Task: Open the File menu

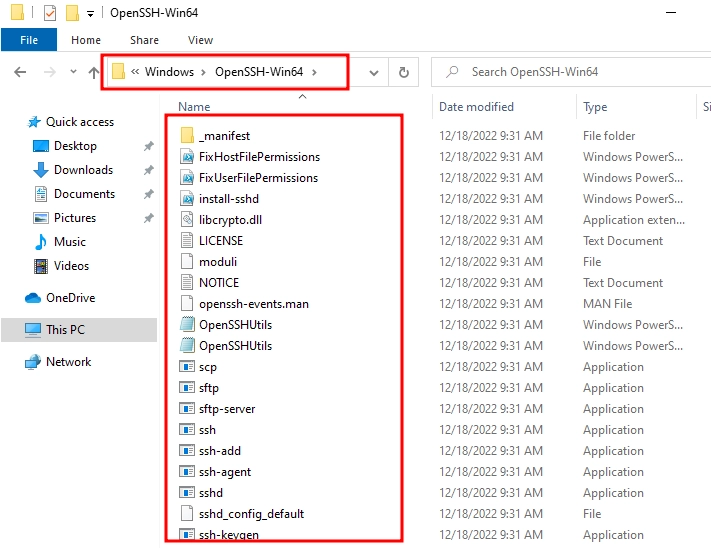Action: click(x=29, y=40)
